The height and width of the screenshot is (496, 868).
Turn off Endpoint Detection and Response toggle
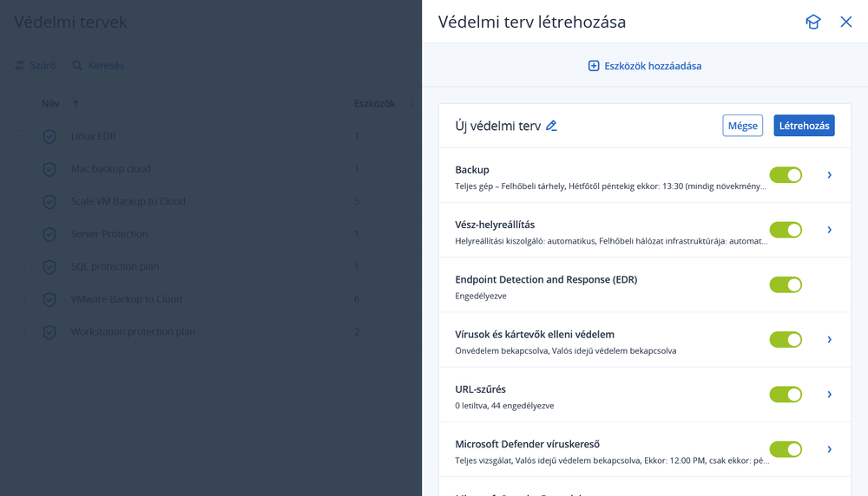click(786, 284)
